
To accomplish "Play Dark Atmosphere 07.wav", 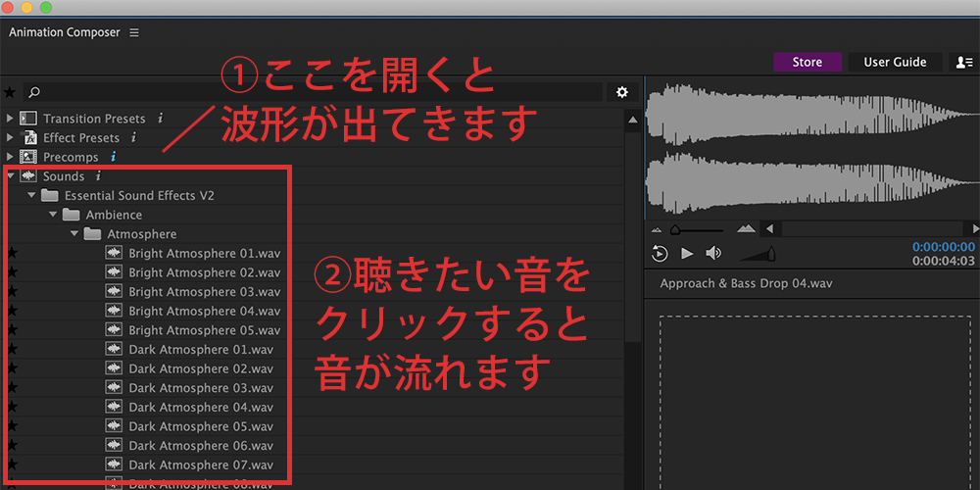I will pyautogui.click(x=201, y=465).
